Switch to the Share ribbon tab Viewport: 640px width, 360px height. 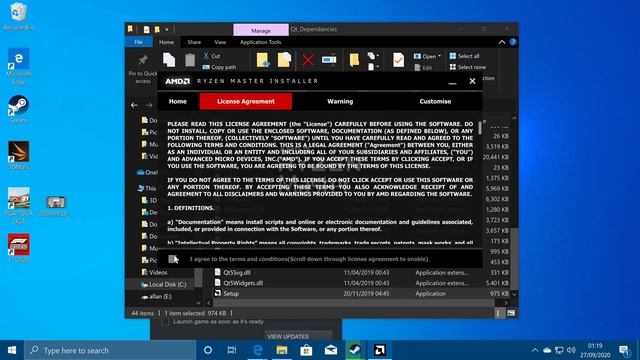pyautogui.click(x=194, y=42)
